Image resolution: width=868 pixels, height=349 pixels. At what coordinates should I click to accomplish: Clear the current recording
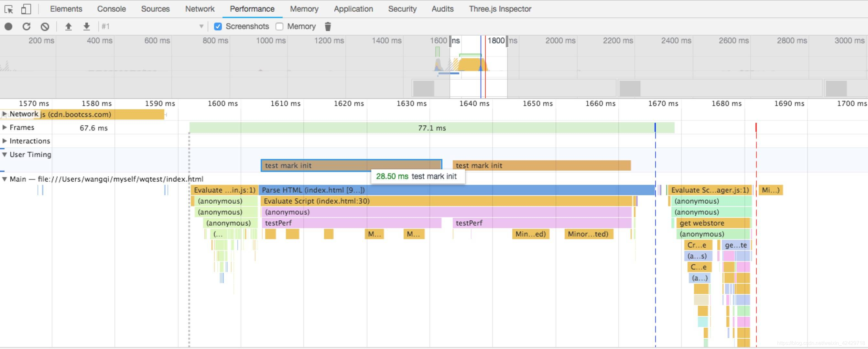click(x=45, y=26)
